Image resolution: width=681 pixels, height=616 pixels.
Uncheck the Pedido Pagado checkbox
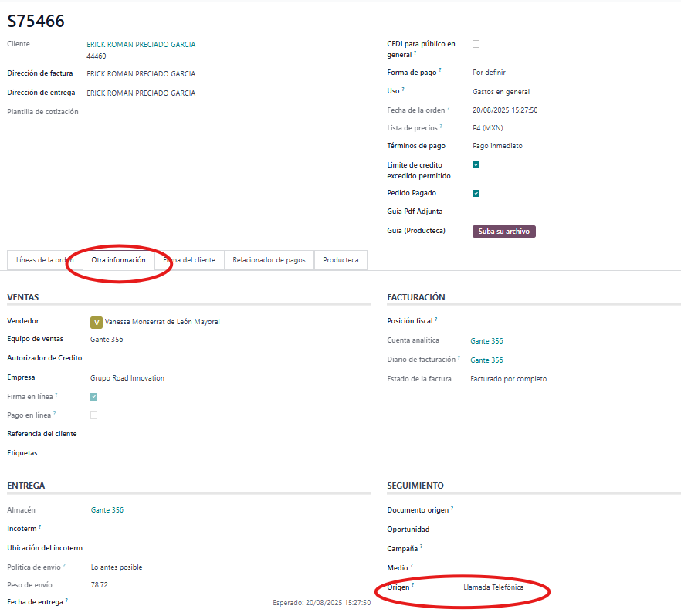pyautogui.click(x=476, y=193)
